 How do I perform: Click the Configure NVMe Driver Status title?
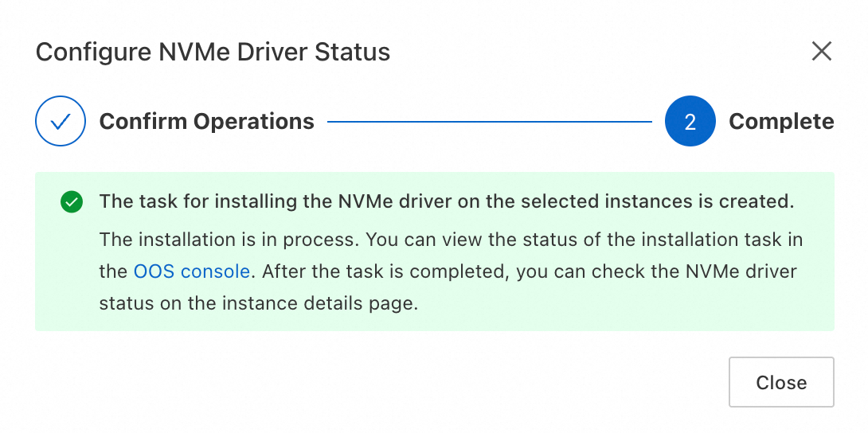(213, 53)
